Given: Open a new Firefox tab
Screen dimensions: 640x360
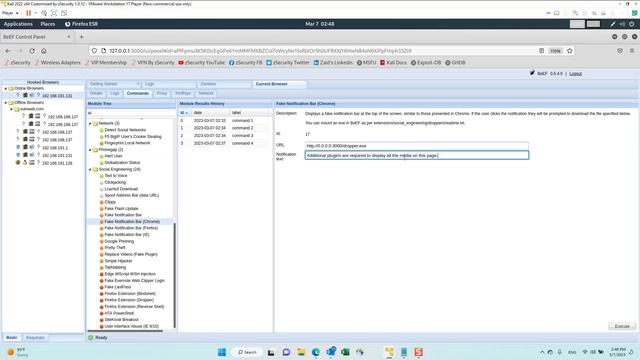Looking at the screenshot, I should pyautogui.click(x=81, y=37).
